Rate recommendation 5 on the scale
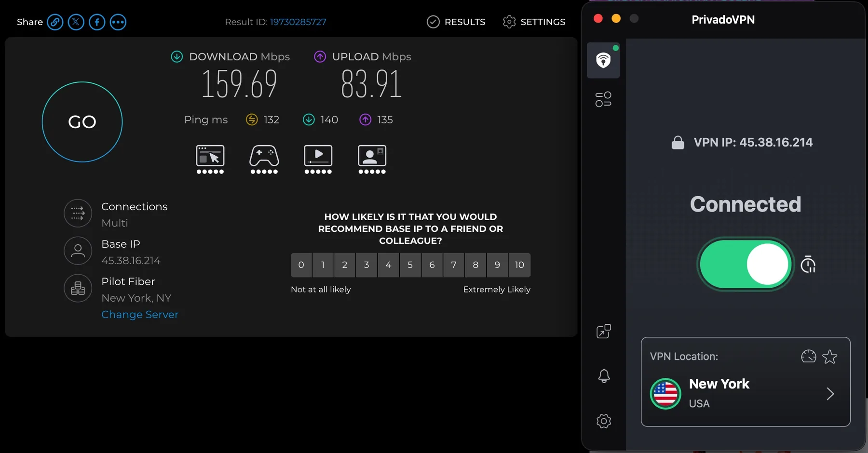 point(410,265)
